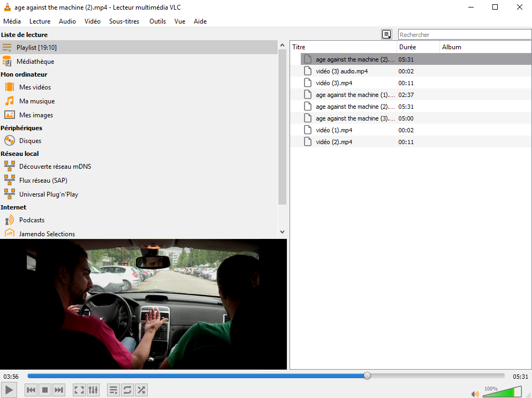Skip to the previous track
The height and width of the screenshot is (398, 532).
pyautogui.click(x=31, y=391)
